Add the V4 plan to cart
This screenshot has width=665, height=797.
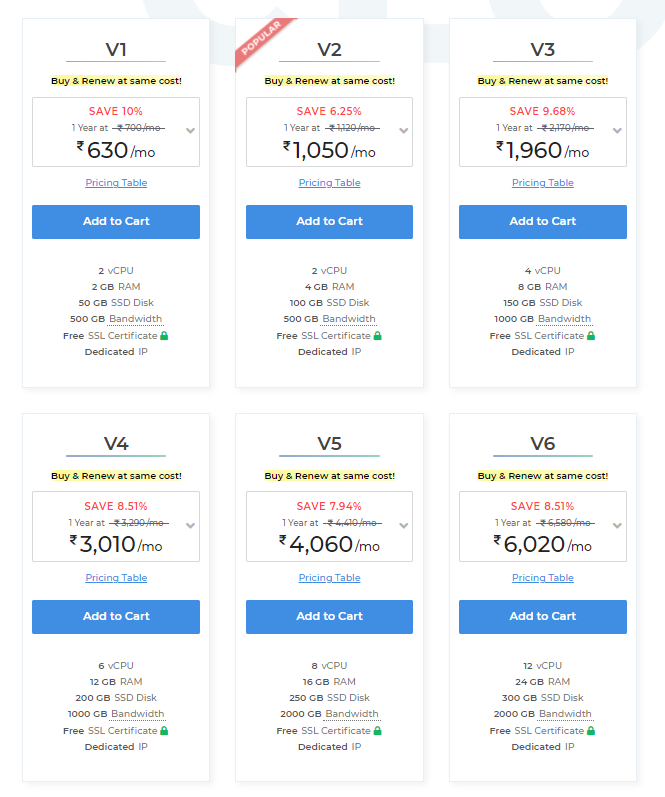click(x=116, y=617)
